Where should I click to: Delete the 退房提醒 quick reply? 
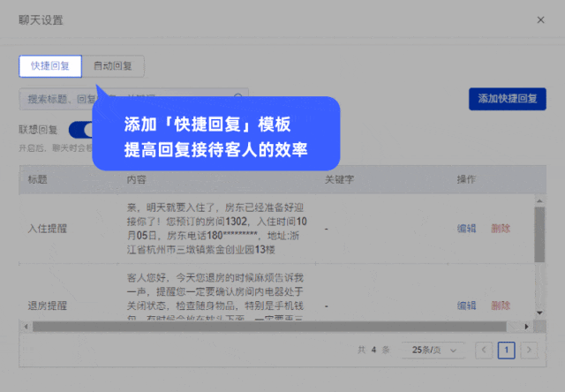click(x=501, y=305)
